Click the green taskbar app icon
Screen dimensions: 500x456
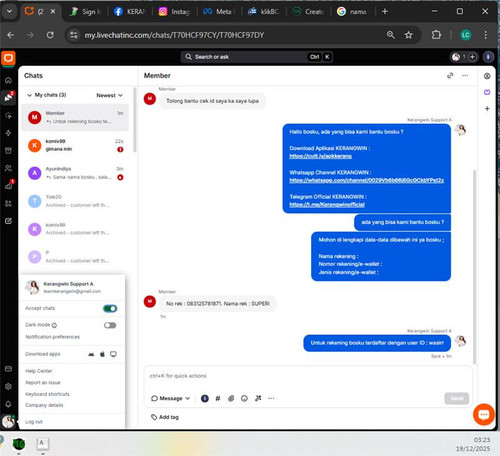pyautogui.click(x=19, y=444)
